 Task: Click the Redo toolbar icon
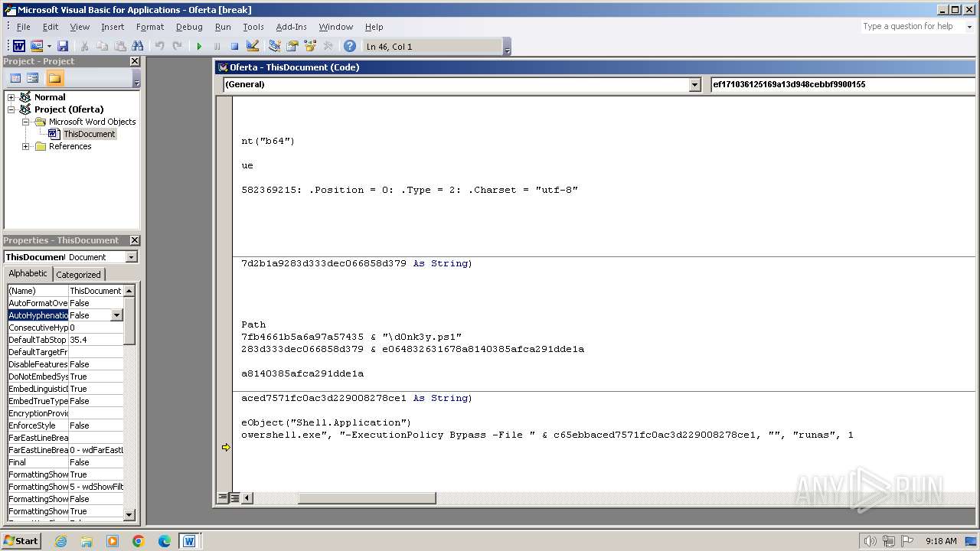tap(178, 47)
